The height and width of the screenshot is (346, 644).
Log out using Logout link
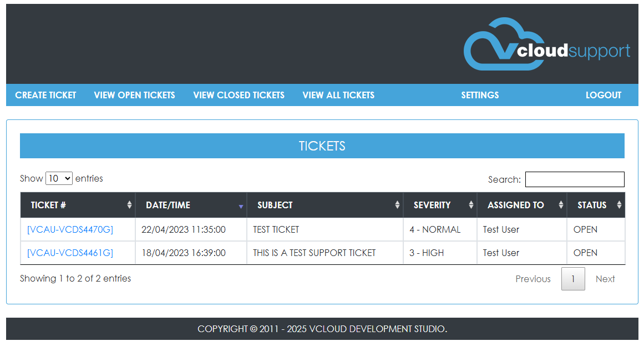(x=604, y=95)
